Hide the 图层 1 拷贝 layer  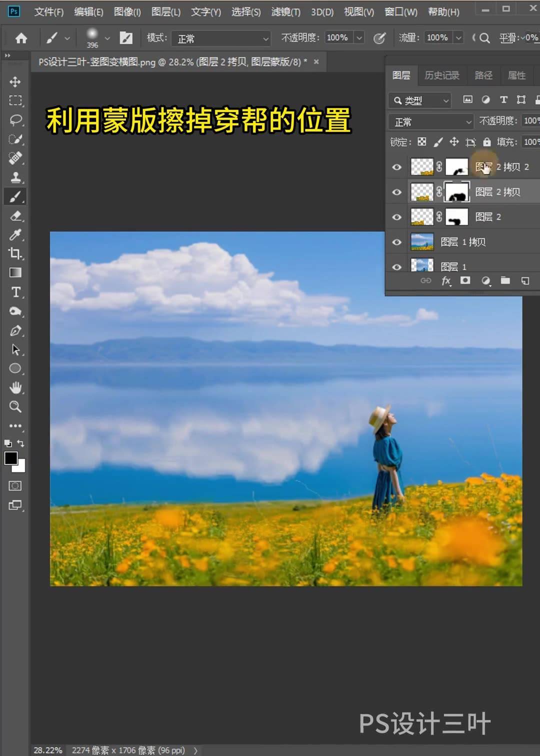[x=396, y=241]
